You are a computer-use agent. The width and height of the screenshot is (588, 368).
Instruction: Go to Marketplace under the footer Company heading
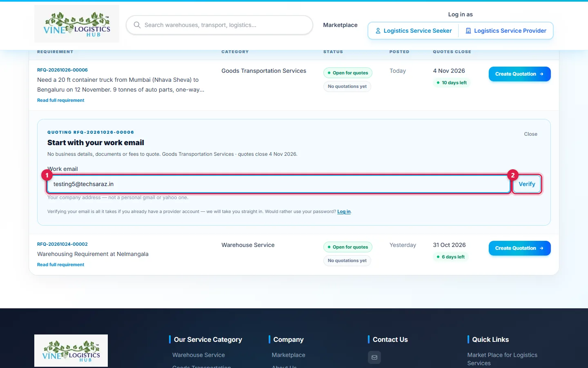click(x=289, y=355)
